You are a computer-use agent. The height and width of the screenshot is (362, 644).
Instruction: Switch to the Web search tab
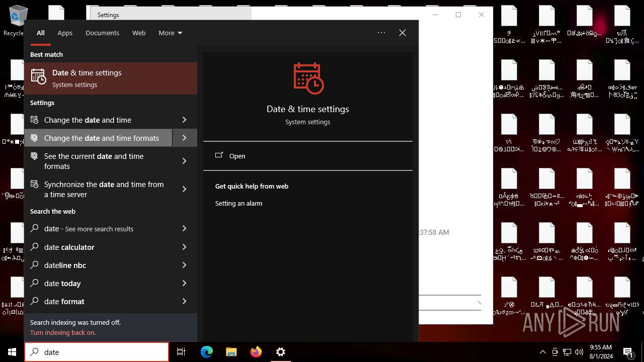[139, 33]
